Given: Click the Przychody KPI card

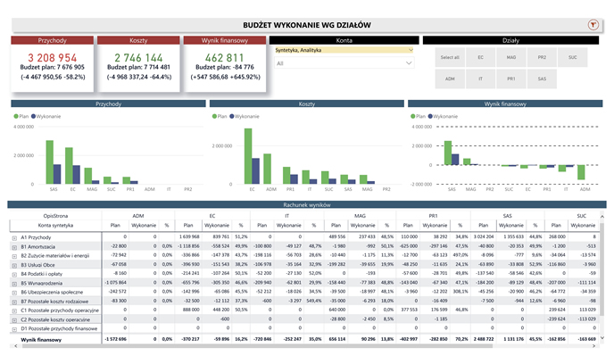Looking at the screenshot, I should click(x=51, y=66).
